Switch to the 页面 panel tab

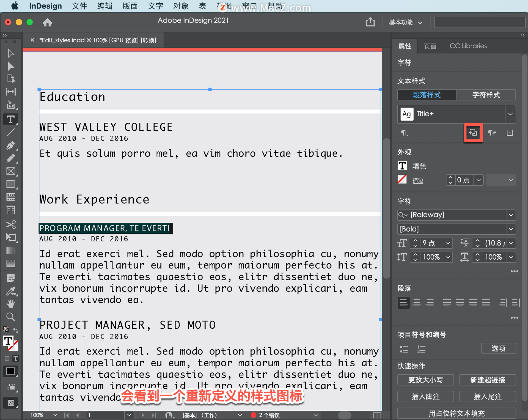point(430,46)
